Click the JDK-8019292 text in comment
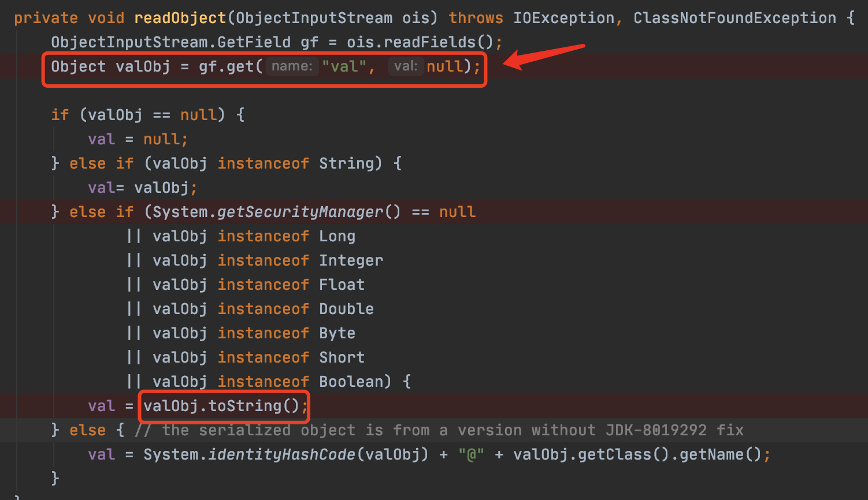Screen dimensions: 868x500 pos(656,430)
